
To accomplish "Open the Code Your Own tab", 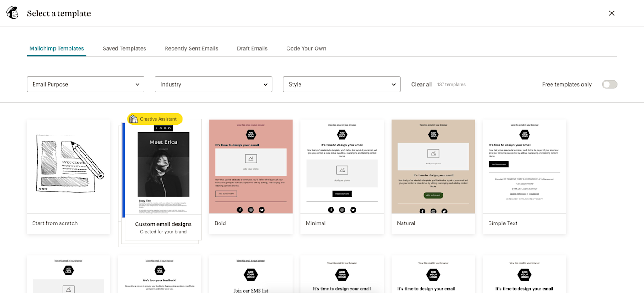I will tap(306, 48).
